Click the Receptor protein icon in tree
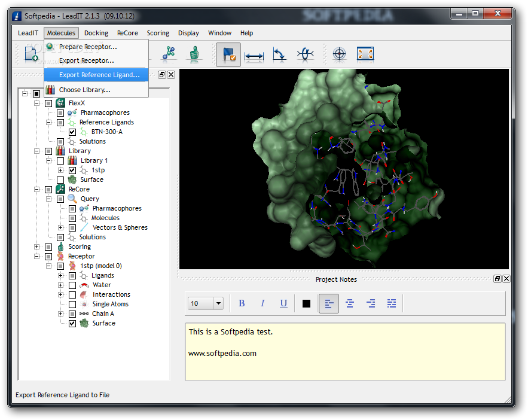Viewport: 528px width, 420px height. tap(60, 256)
